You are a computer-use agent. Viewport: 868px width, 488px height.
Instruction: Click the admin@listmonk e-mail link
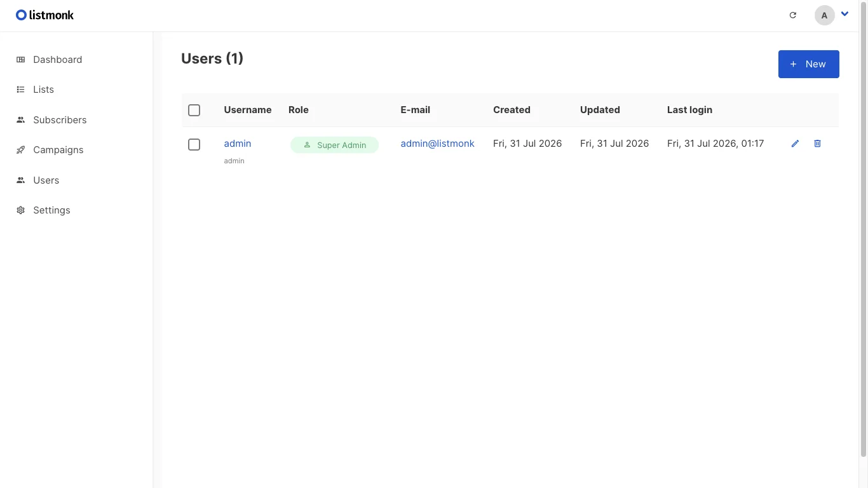point(437,144)
